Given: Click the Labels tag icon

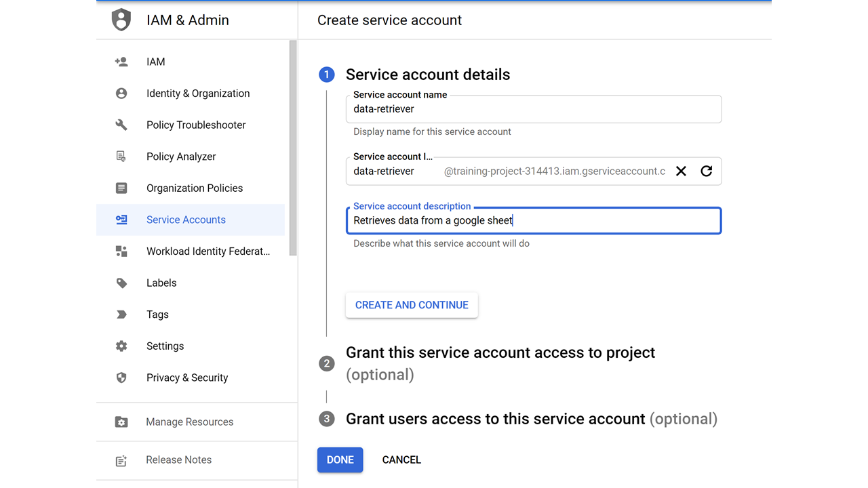Looking at the screenshot, I should click(121, 283).
